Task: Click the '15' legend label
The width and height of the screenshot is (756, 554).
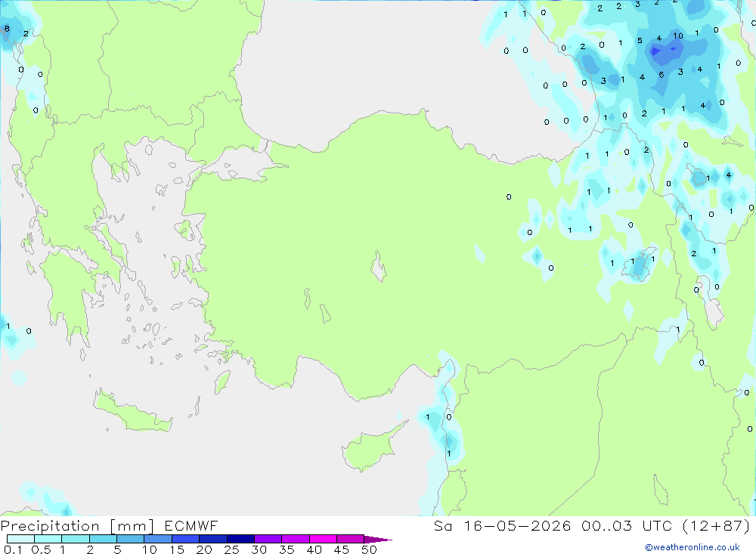Action: (176, 549)
